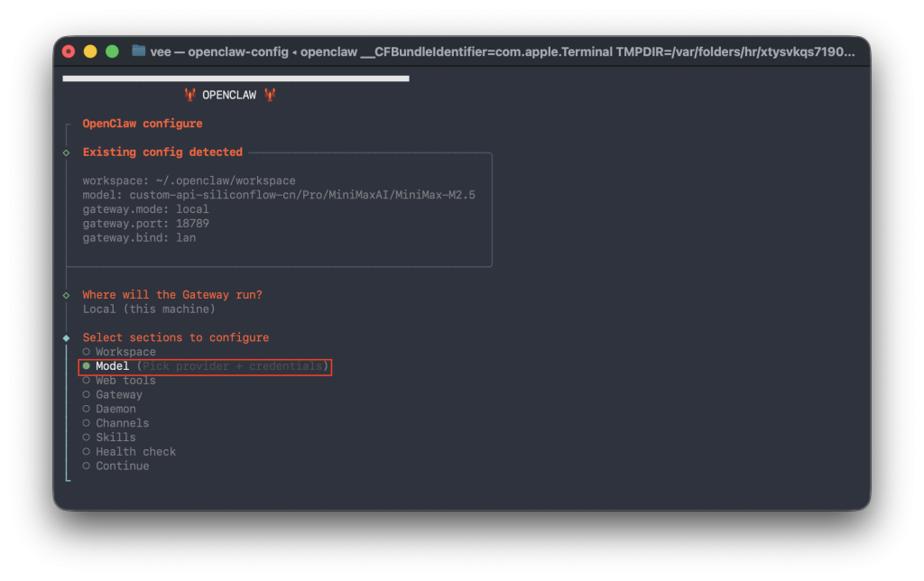The width and height of the screenshot is (924, 581).
Task: Select the Skills option in the list
Action: click(x=115, y=438)
